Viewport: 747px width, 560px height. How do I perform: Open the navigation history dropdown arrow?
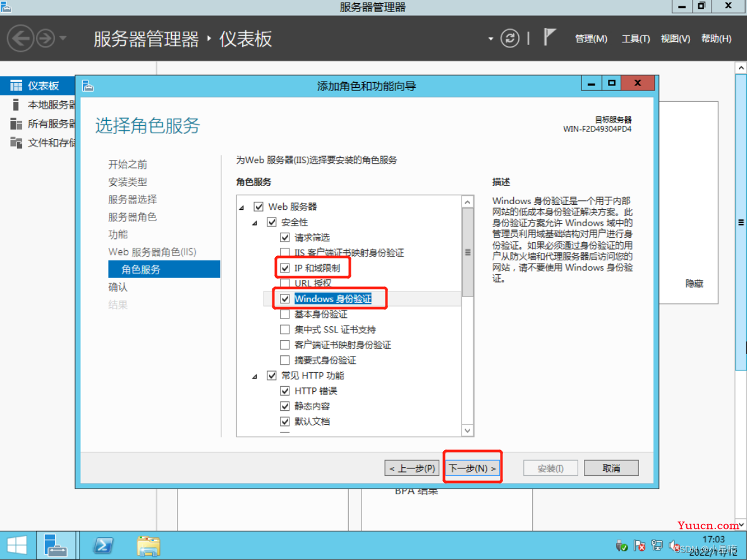point(63,38)
